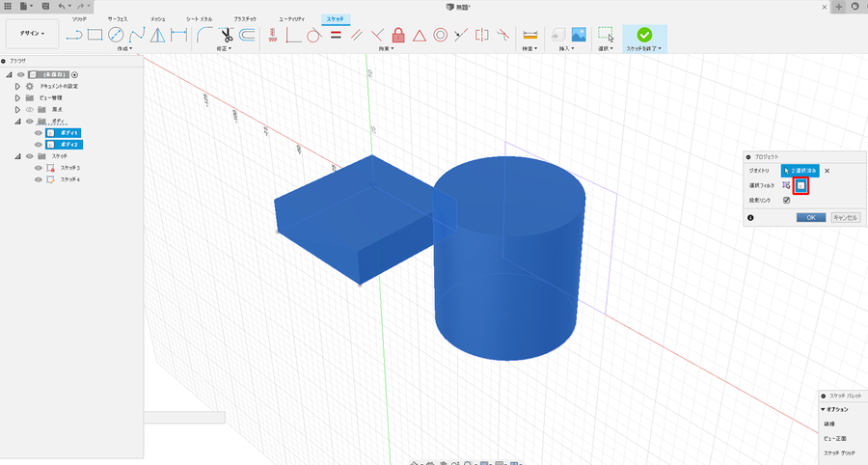The height and width of the screenshot is (465, 868).
Task: Select the Fillet tool
Action: (204, 35)
